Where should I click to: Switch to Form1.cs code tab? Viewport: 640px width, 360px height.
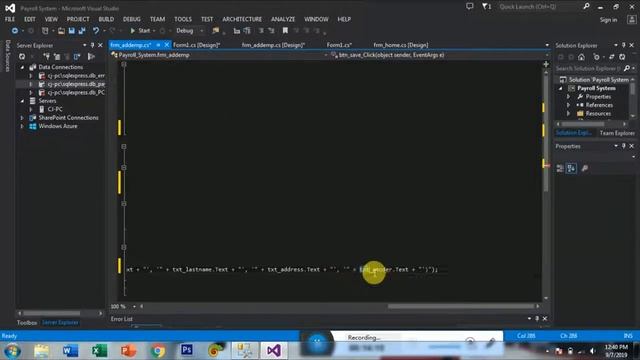tap(339, 45)
